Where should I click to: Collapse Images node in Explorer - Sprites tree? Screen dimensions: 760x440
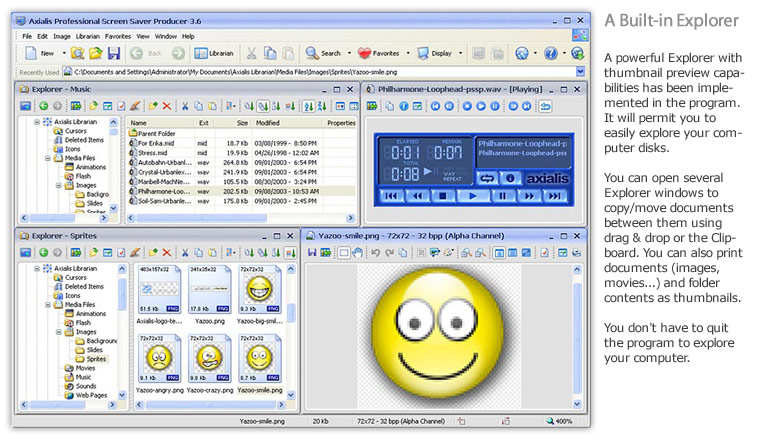pos(59,332)
